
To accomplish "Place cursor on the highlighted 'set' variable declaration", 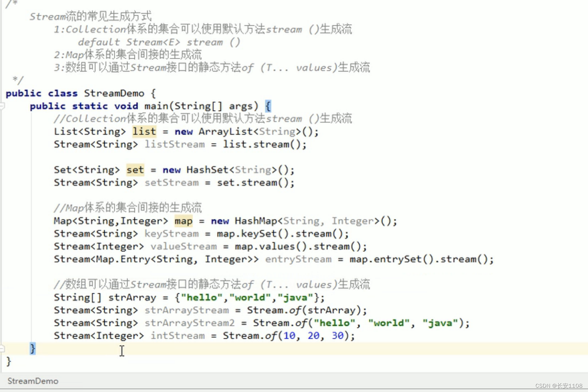I will point(135,170).
